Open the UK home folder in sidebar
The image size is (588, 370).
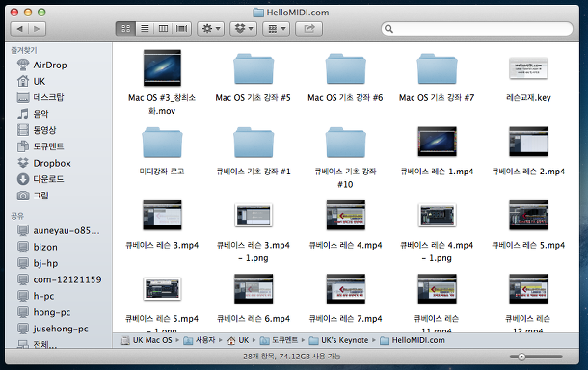point(31,81)
